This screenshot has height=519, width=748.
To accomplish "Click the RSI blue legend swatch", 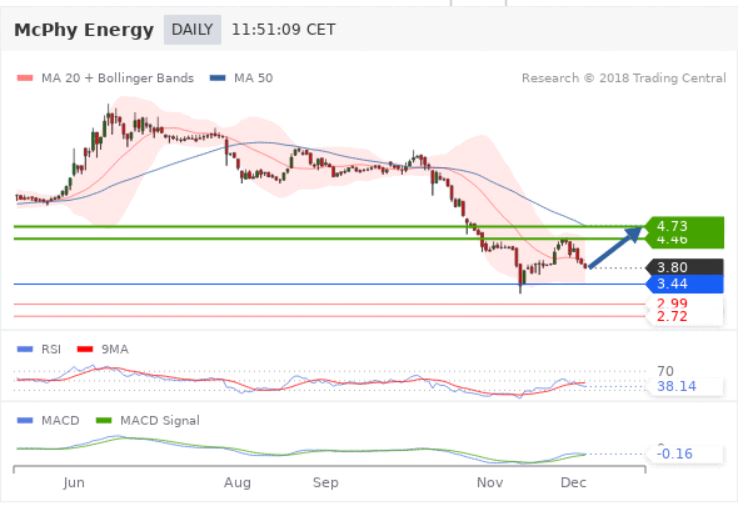I will 25,349.
